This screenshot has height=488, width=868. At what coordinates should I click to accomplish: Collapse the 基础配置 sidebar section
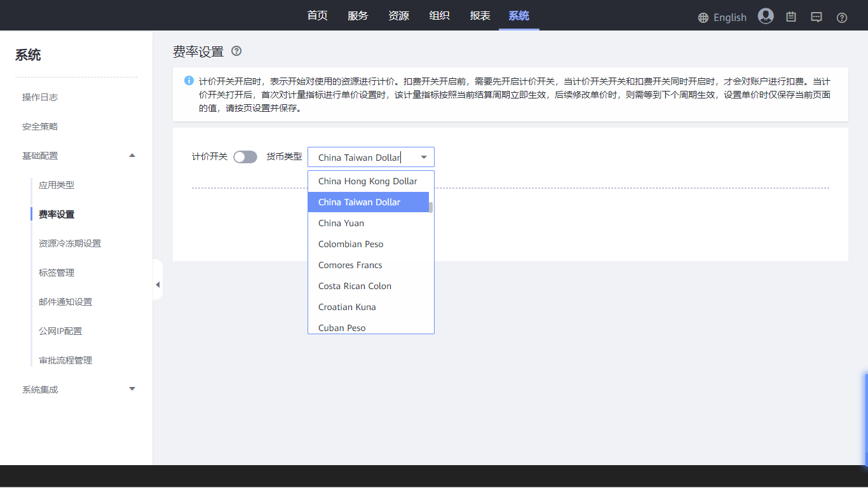click(x=132, y=156)
